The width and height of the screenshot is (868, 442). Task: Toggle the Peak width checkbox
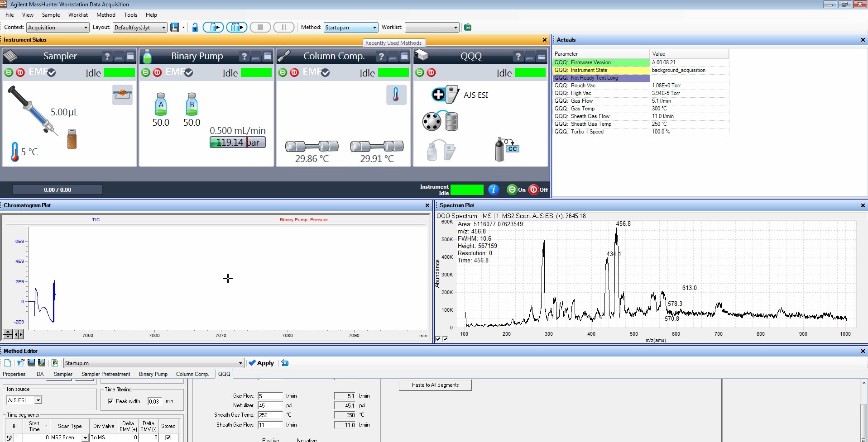110,401
